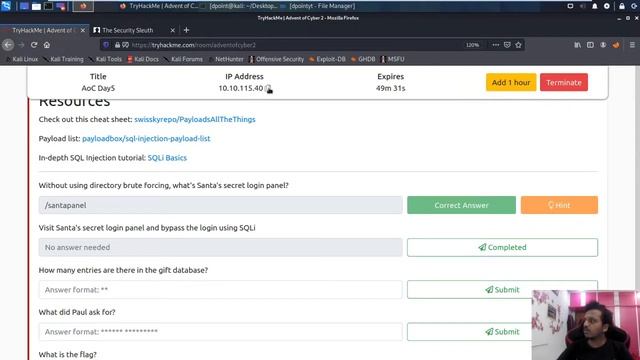Open the SQLi Basics tutorial link
Screen dimensions: 640x360
[x=167, y=158]
